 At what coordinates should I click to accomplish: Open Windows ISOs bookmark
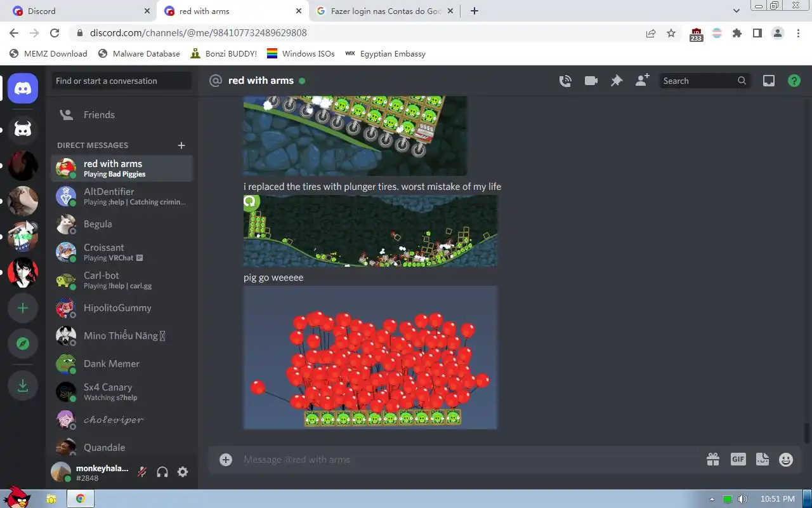point(301,54)
